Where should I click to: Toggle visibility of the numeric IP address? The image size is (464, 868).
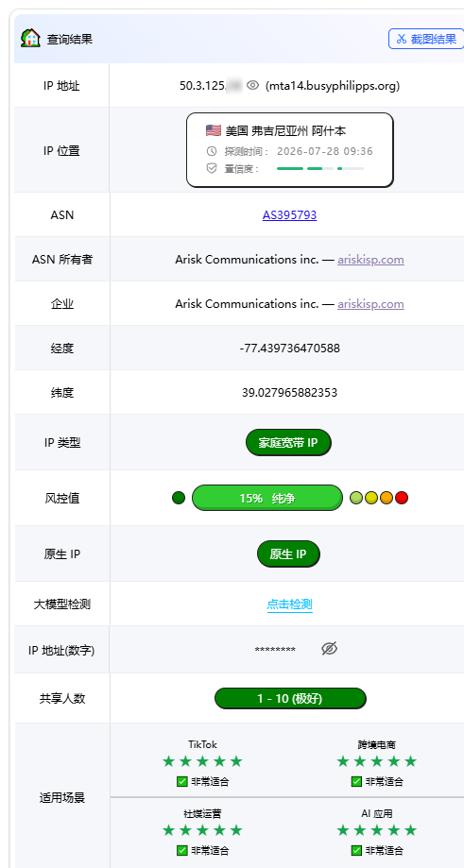[330, 649]
